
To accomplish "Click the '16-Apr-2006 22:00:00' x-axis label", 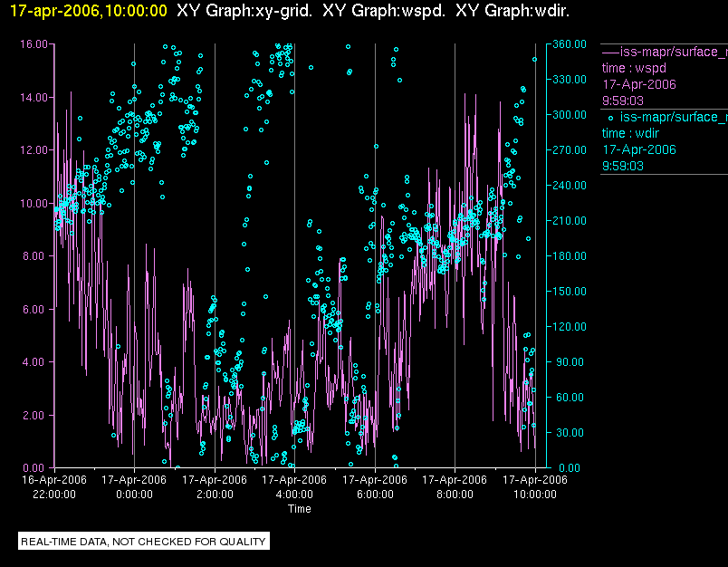I will 54,487.
